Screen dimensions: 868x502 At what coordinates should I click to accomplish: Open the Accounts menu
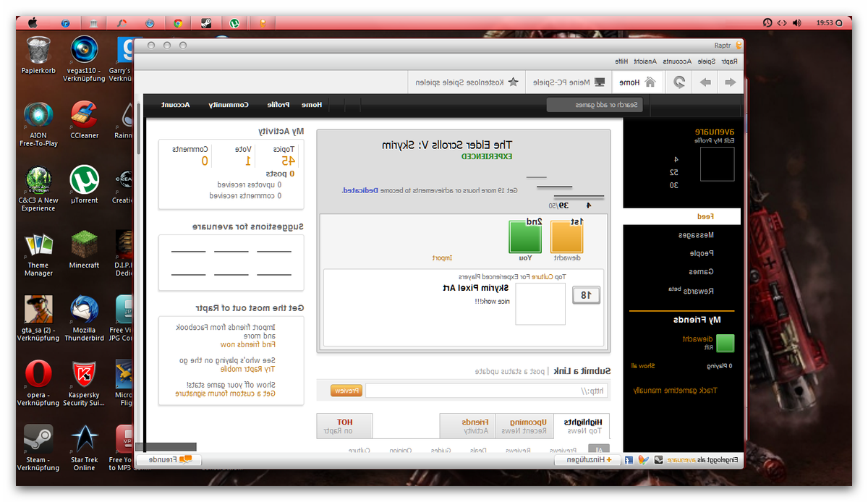(x=678, y=61)
